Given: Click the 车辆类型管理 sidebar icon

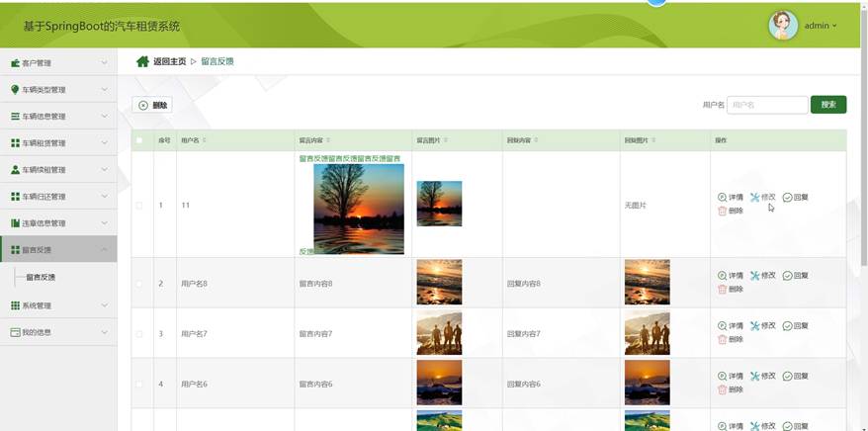Looking at the screenshot, I should pos(15,90).
